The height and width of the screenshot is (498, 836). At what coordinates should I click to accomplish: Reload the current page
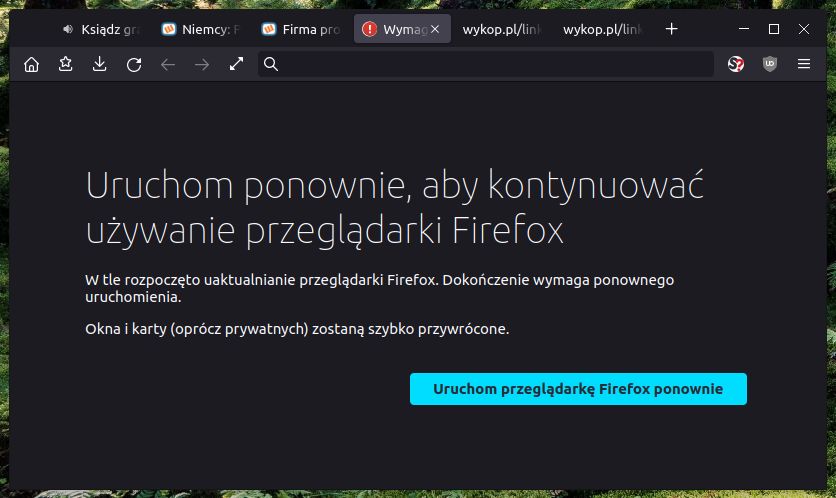pyautogui.click(x=134, y=65)
